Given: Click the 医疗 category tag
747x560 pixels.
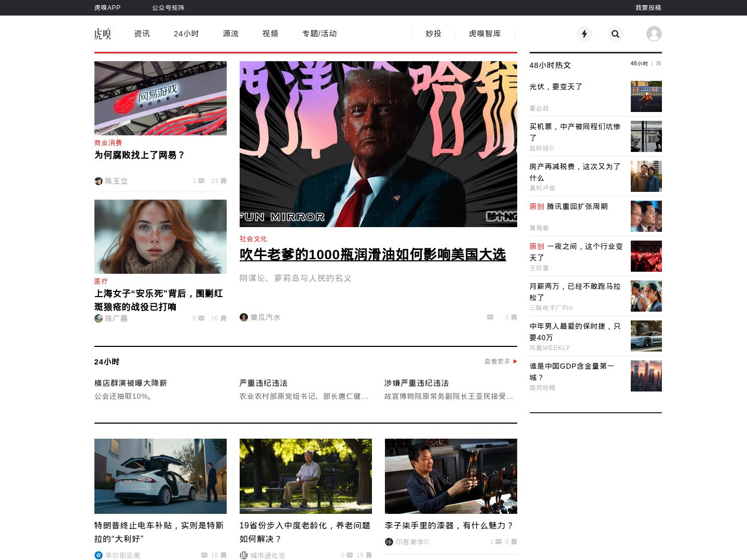Looking at the screenshot, I should coord(101,281).
